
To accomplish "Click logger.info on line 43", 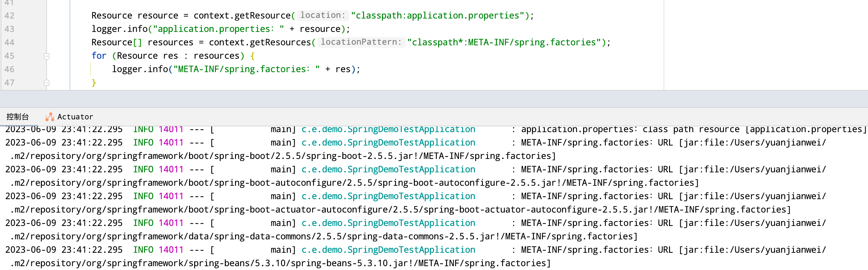I will (120, 29).
